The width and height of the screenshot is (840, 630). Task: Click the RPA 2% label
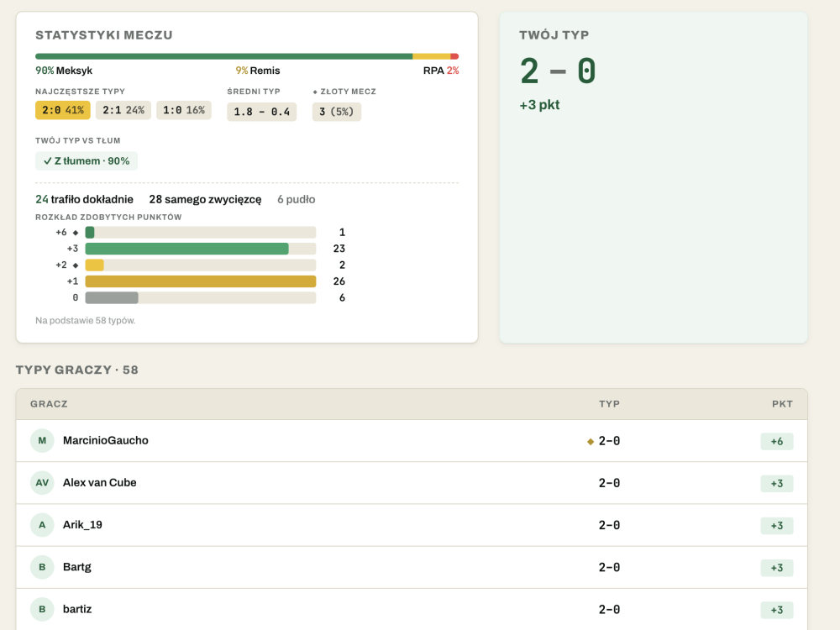pos(441,71)
